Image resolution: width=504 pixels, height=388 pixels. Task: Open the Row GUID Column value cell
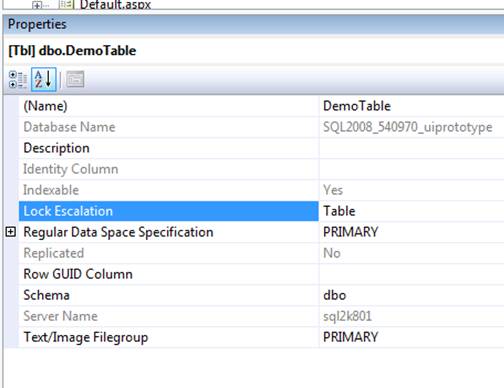(x=411, y=274)
